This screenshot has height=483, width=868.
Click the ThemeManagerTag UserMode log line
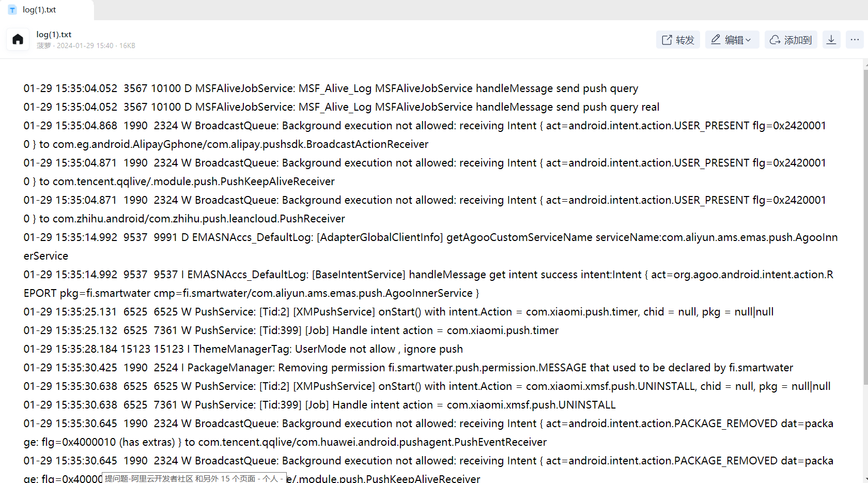coord(243,349)
